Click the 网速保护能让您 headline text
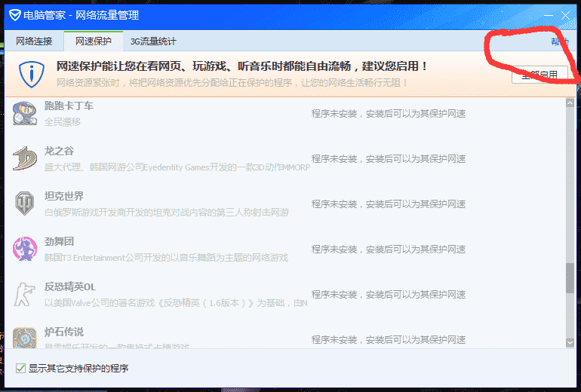The width and height of the screenshot is (581, 392). click(x=243, y=66)
